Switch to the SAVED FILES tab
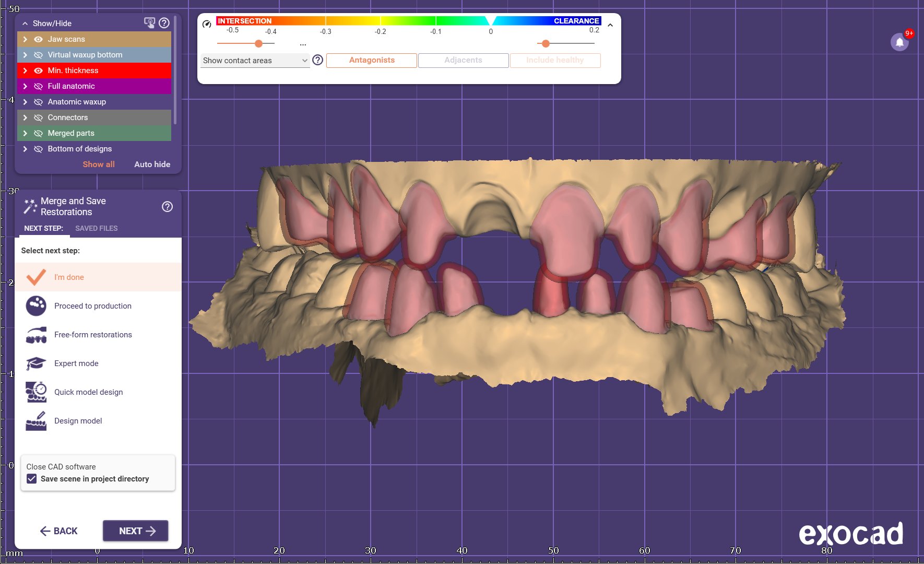 click(96, 228)
